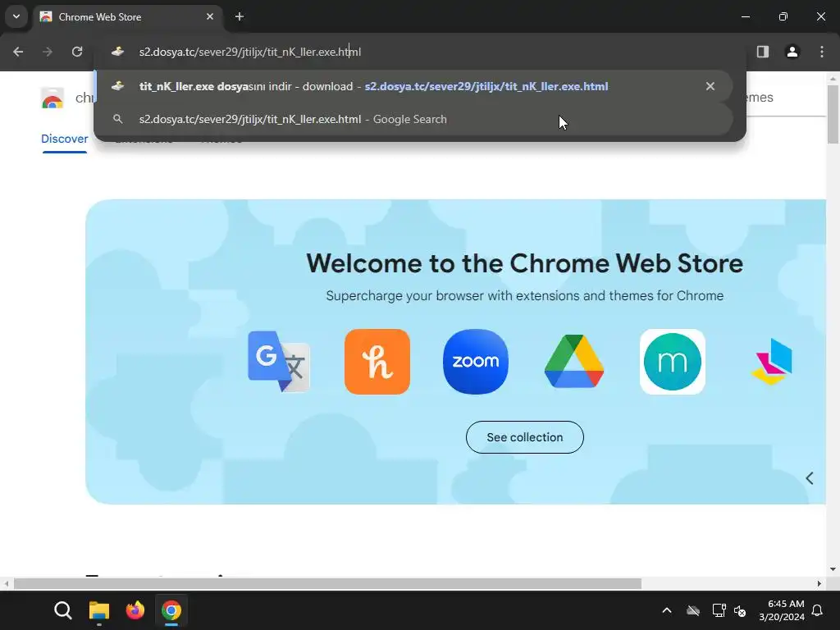The width and height of the screenshot is (840, 630).
Task: Open the notification bell icon
Action: (x=818, y=610)
